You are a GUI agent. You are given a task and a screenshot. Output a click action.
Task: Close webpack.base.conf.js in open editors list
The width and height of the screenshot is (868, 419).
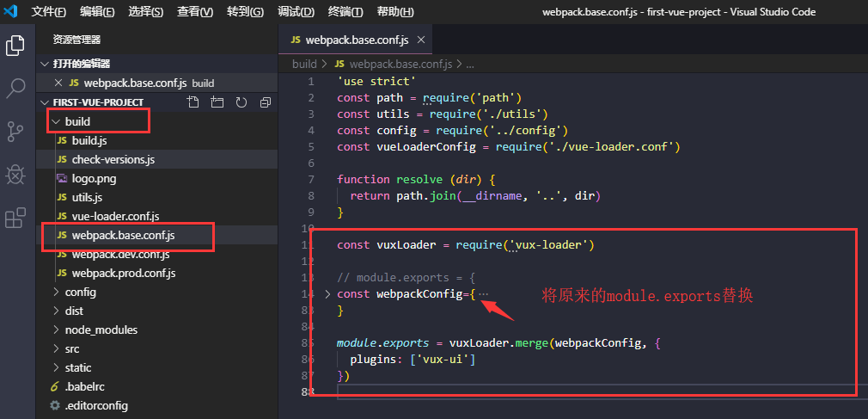[x=58, y=83]
